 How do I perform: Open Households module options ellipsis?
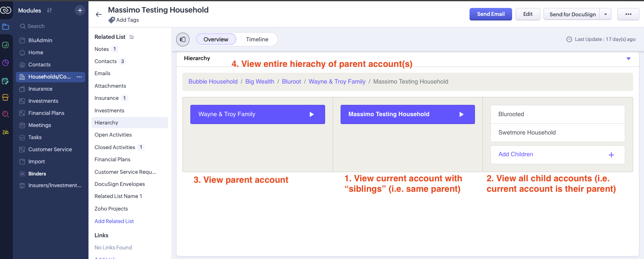coord(79,77)
